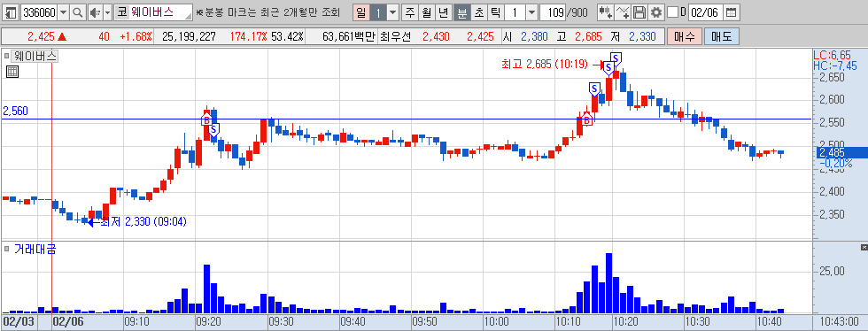Open chart settings gear icon
The height and width of the screenshot is (331, 868).
point(656,12)
